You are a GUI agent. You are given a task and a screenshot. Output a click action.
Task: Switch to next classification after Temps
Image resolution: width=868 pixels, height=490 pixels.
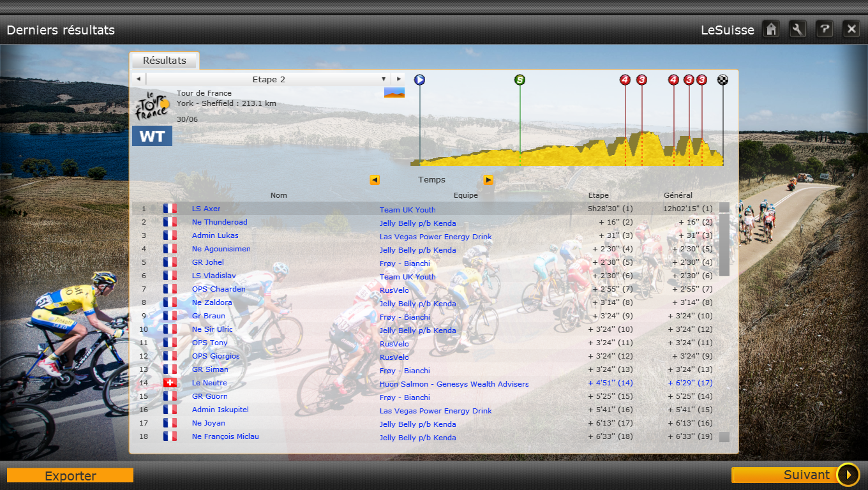(488, 180)
